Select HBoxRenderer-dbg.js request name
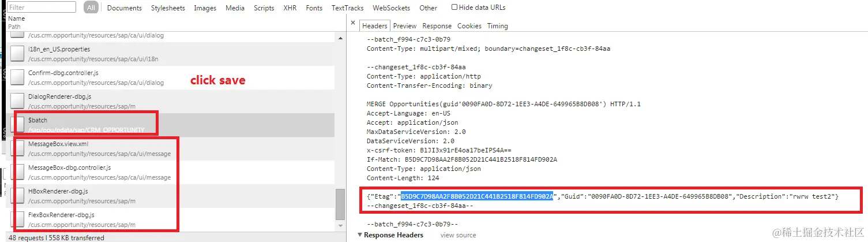This screenshot has width=868, height=242. click(x=57, y=191)
